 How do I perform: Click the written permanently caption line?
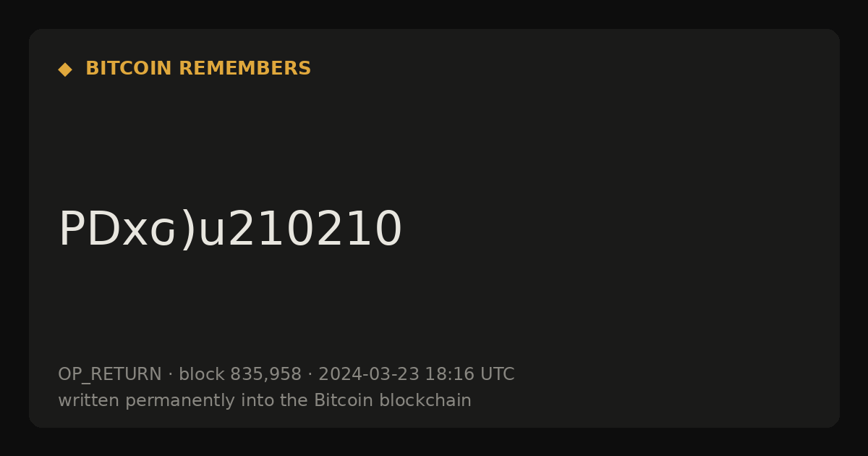[x=265, y=401]
